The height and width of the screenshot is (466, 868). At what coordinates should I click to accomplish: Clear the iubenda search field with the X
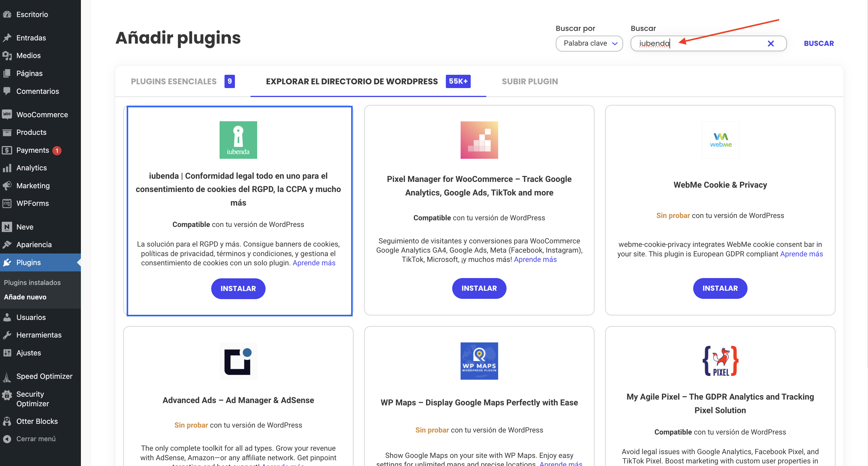point(771,43)
